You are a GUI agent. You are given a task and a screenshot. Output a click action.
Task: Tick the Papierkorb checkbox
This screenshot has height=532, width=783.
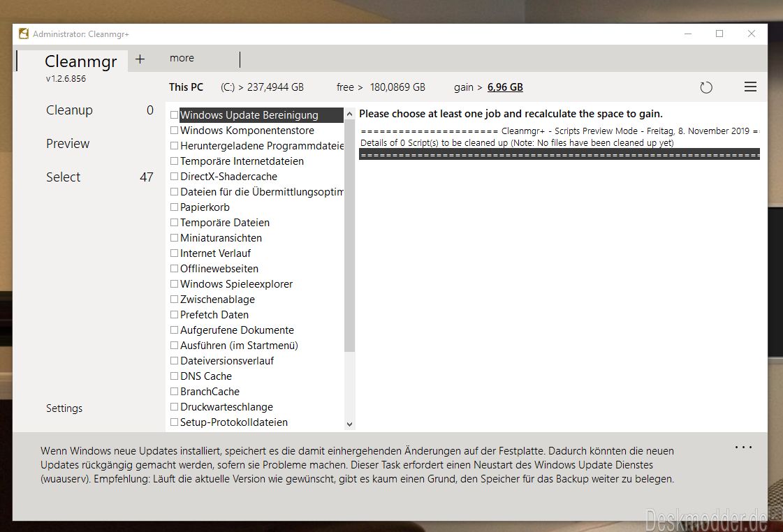pos(175,207)
